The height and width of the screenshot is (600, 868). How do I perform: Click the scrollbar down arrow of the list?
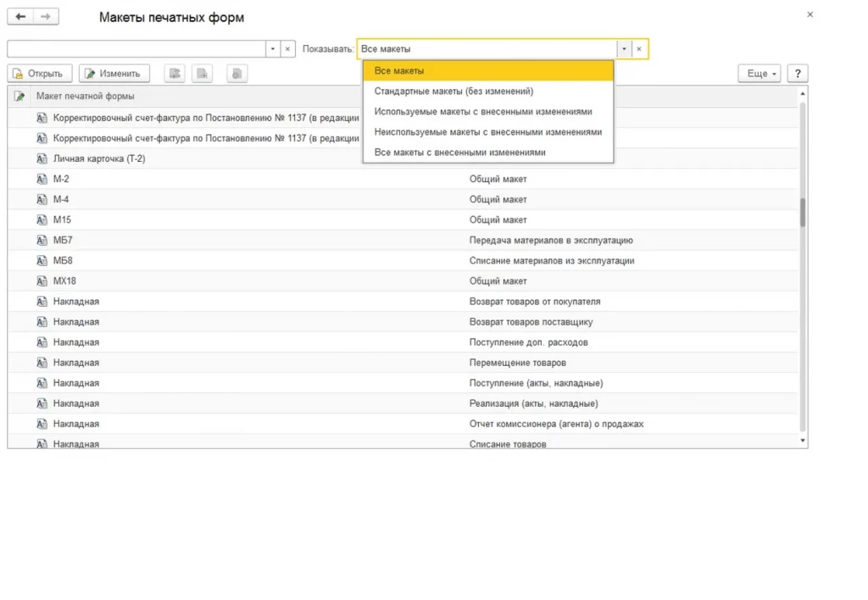point(803,441)
